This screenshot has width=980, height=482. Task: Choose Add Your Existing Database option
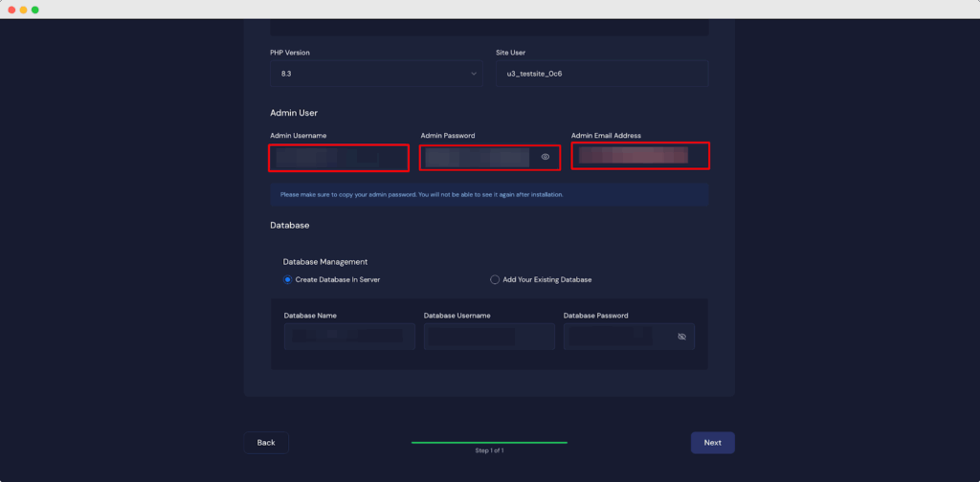coord(495,279)
